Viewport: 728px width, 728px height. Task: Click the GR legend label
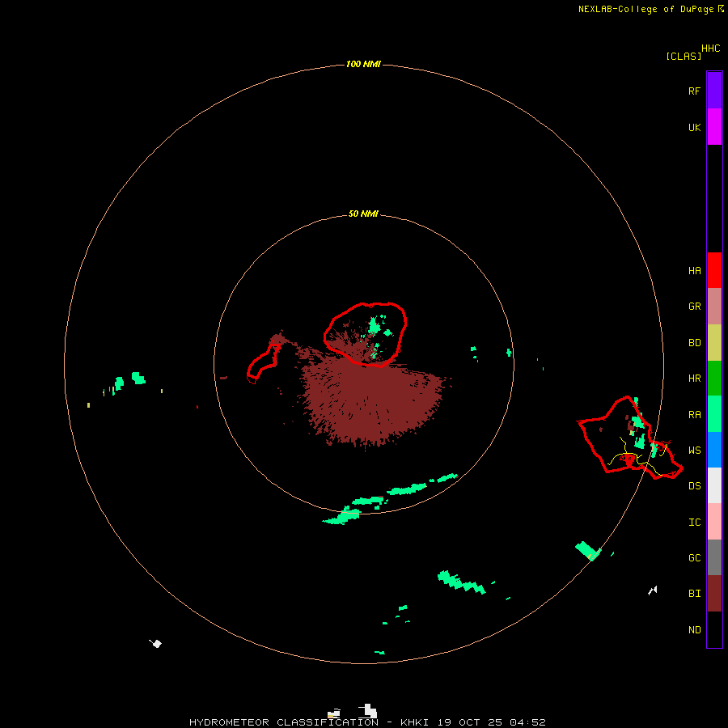pyautogui.click(x=694, y=307)
